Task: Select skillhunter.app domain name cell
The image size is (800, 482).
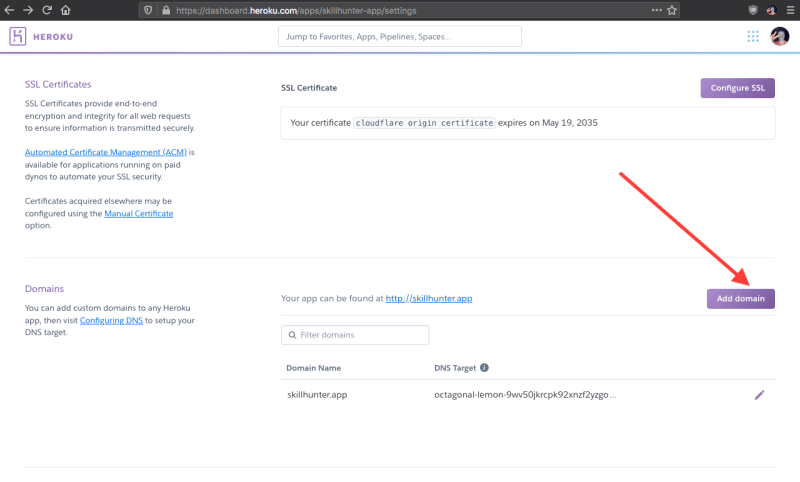Action: pyautogui.click(x=317, y=395)
